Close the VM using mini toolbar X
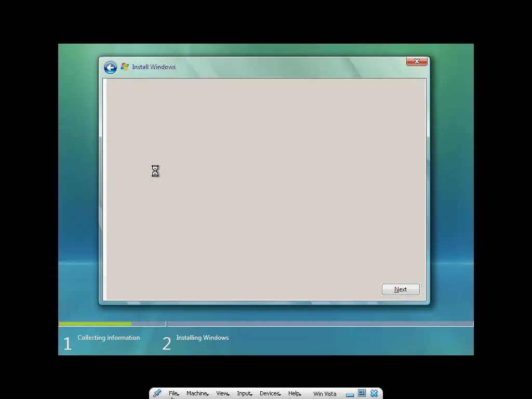 (x=374, y=393)
